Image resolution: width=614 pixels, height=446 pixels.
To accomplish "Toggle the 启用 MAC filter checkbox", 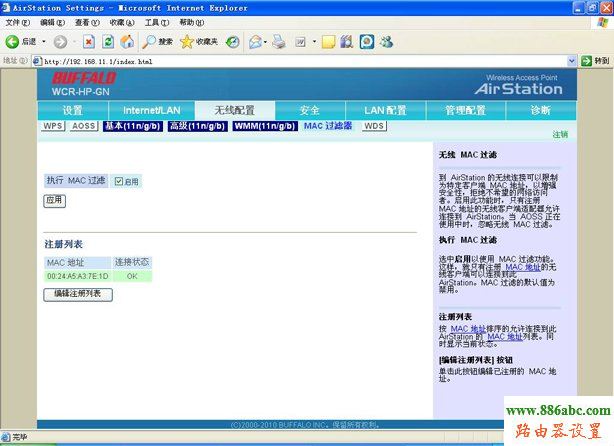I will (119, 181).
